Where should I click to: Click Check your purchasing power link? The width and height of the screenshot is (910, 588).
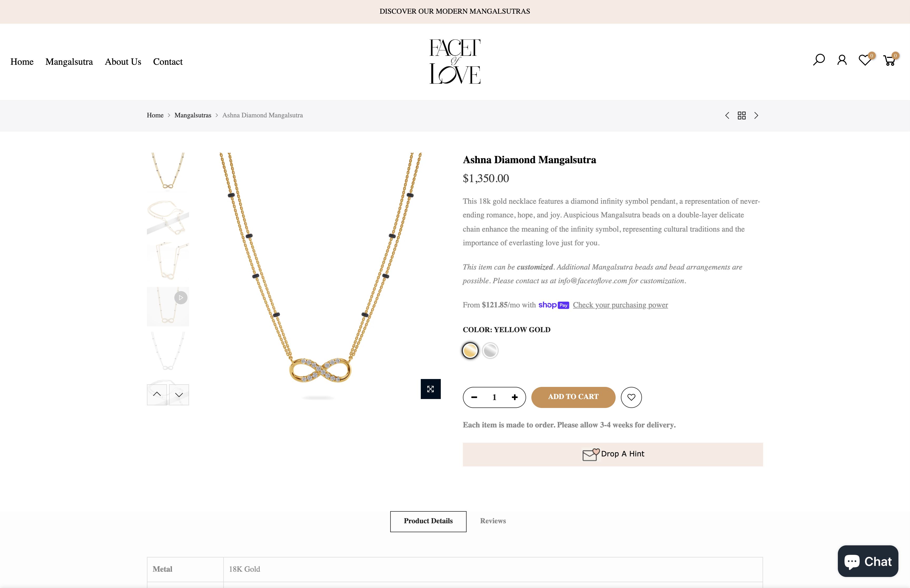(x=620, y=305)
